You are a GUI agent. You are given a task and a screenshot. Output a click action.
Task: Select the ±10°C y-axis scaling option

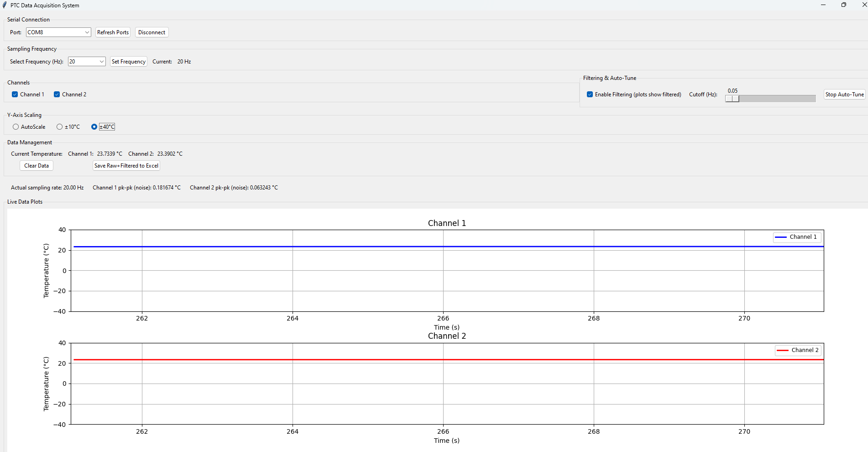[x=59, y=126]
